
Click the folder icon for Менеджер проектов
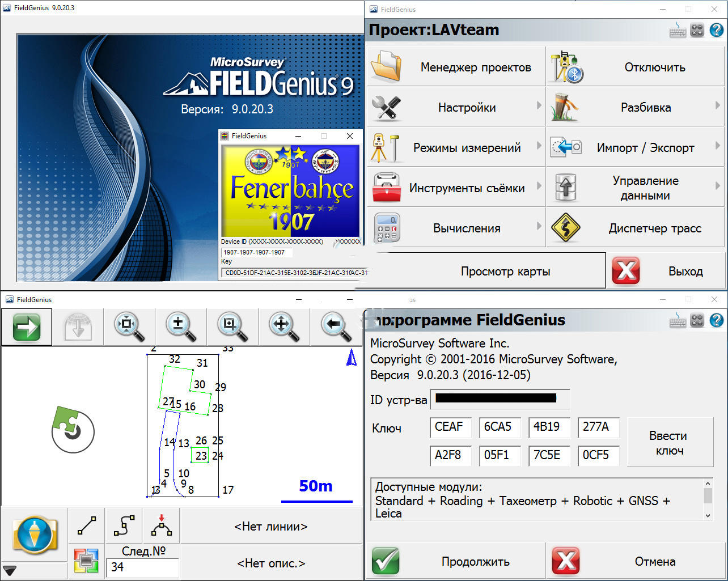387,67
